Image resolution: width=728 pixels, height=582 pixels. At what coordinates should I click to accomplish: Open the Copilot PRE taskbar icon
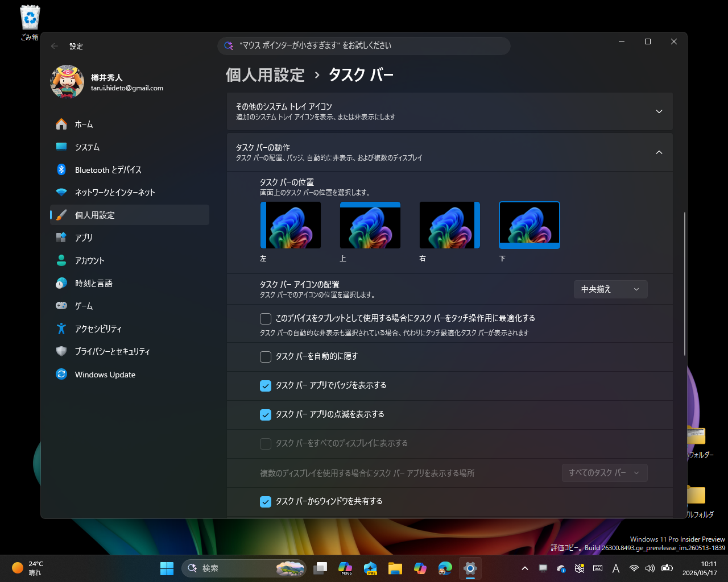pyautogui.click(x=370, y=568)
